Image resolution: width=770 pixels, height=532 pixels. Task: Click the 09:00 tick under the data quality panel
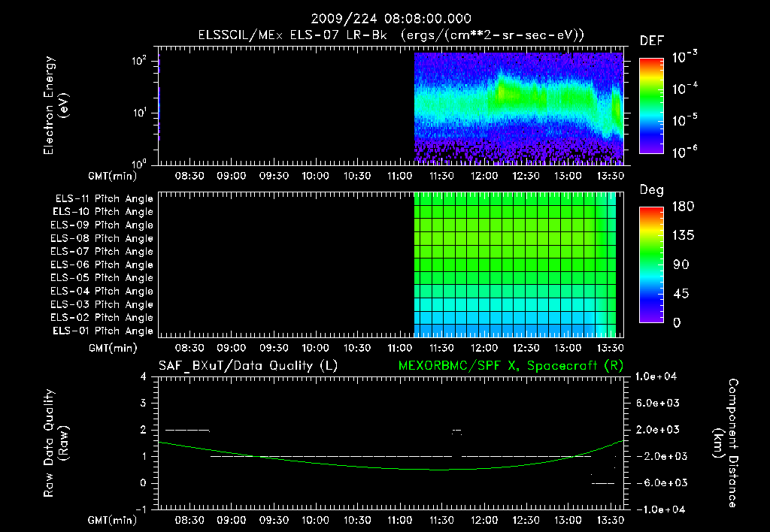point(232,520)
